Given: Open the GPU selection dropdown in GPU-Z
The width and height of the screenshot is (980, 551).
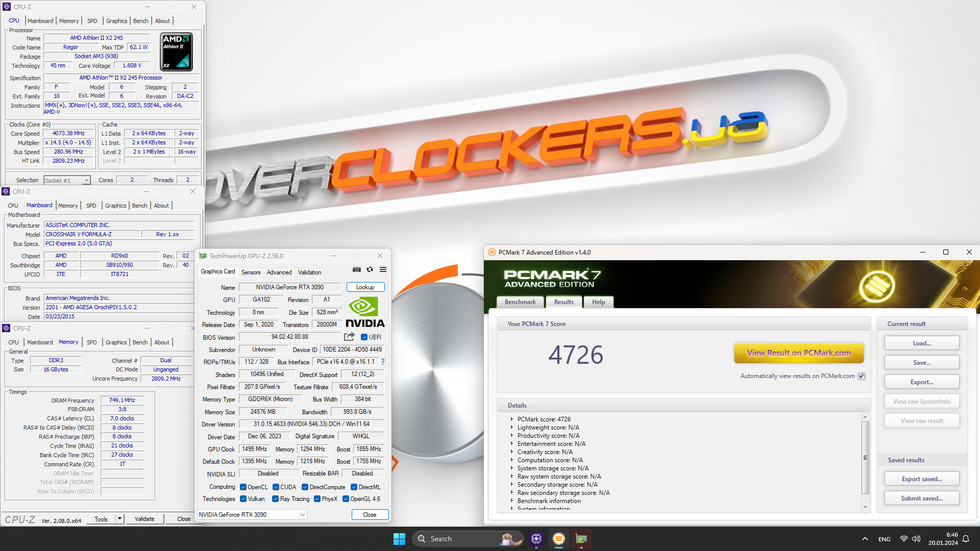Looking at the screenshot, I should 253,515.
